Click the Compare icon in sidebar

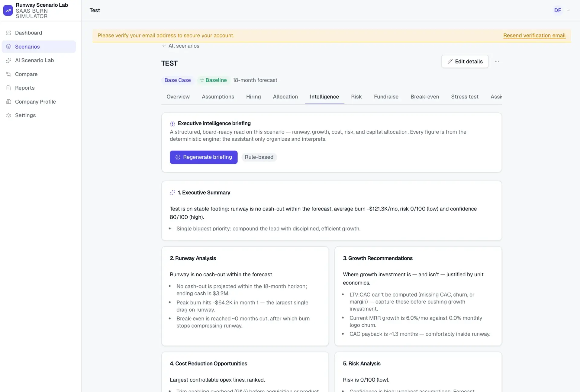8,74
